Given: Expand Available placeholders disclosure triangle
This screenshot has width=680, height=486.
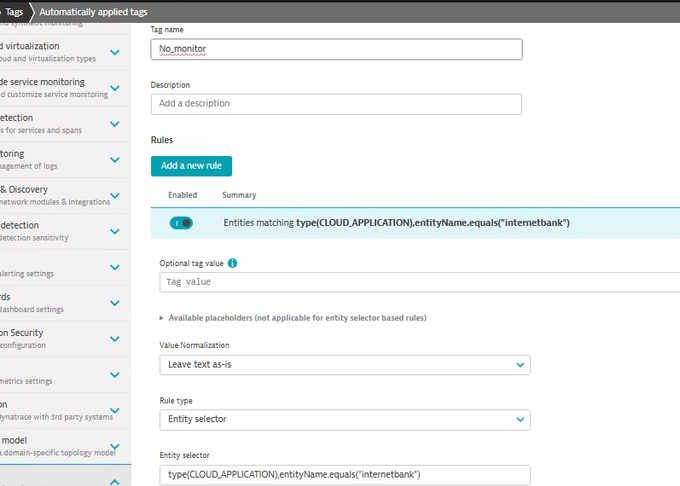Looking at the screenshot, I should pyautogui.click(x=163, y=318).
